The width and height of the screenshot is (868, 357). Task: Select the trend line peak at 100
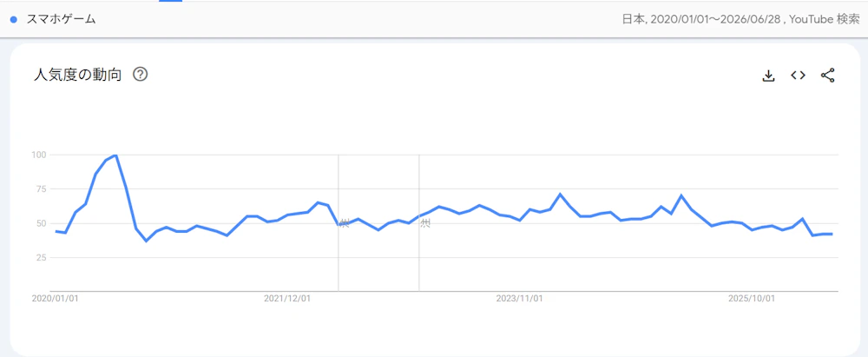click(115, 155)
